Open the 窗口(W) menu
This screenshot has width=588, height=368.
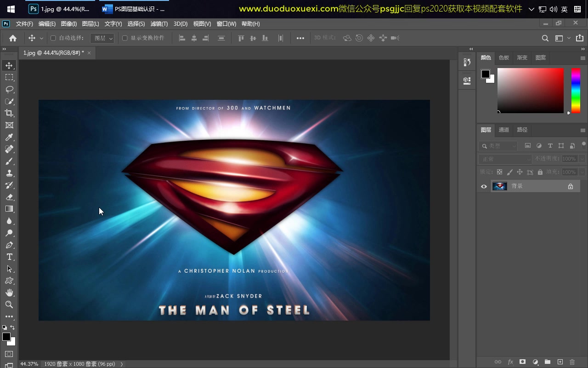(226, 24)
